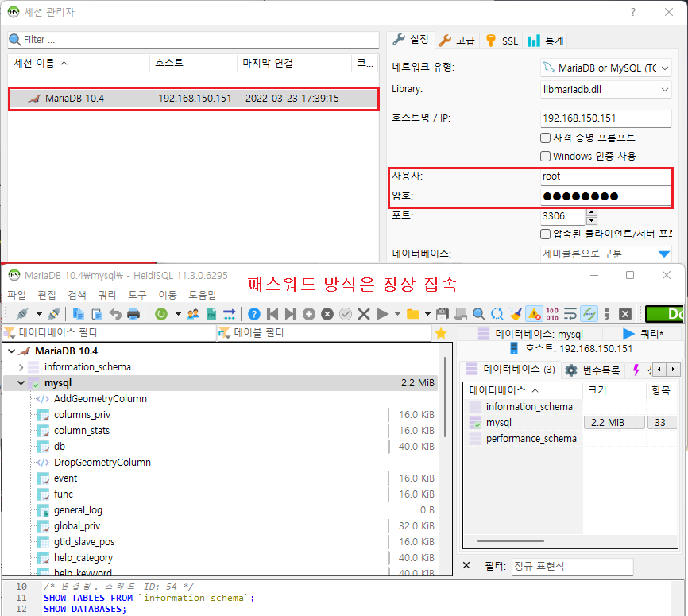Screen dimensions: 688x616
Task: Click the paste clipboard icon in toolbar
Action: (x=97, y=314)
